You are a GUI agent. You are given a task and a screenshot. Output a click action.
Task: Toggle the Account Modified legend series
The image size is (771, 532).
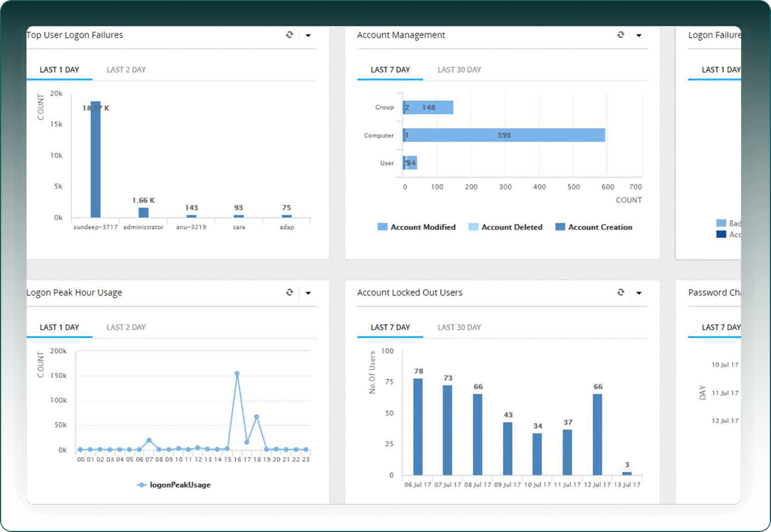click(417, 227)
